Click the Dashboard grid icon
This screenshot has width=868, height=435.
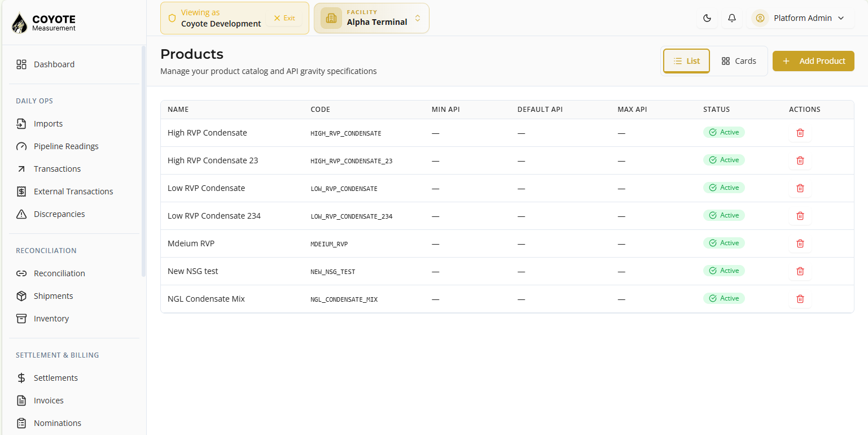(21, 64)
